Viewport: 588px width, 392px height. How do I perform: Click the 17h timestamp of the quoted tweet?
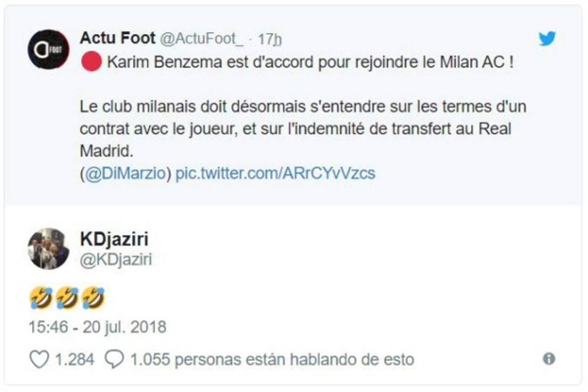point(270,39)
